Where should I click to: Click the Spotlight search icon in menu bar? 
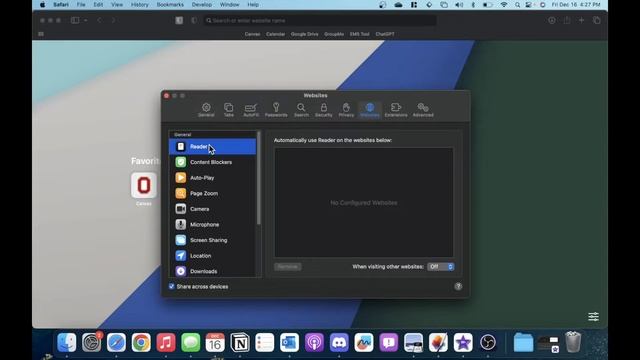pos(517,4)
